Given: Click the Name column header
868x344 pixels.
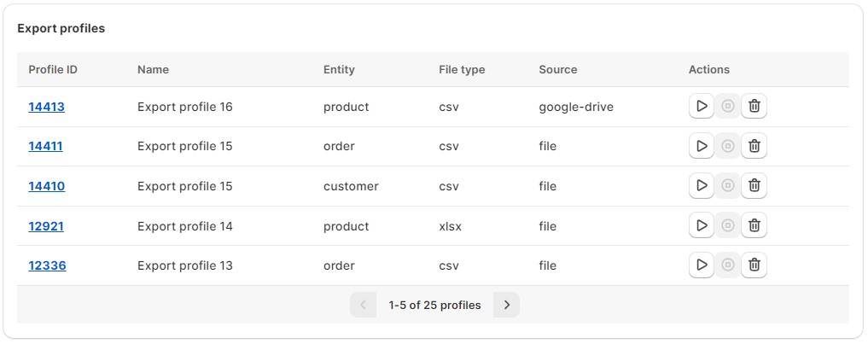Looking at the screenshot, I should (x=154, y=70).
